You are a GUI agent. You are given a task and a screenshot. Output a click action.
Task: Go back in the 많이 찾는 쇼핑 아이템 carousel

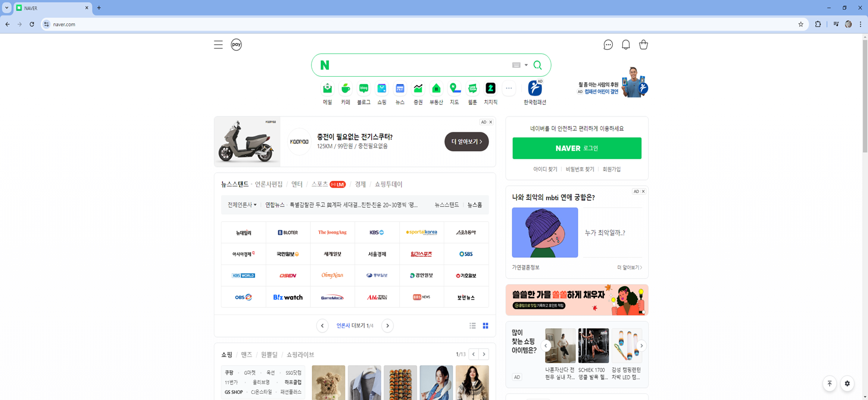point(546,346)
